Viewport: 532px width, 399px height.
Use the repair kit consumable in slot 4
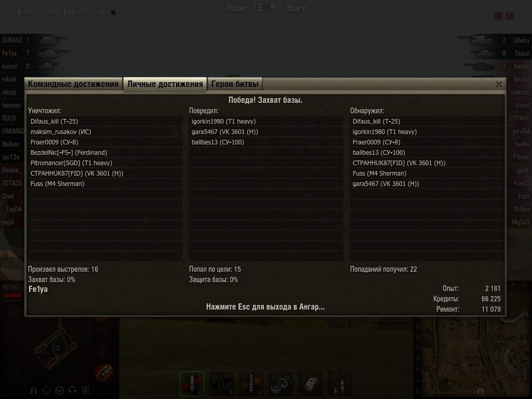point(281,383)
